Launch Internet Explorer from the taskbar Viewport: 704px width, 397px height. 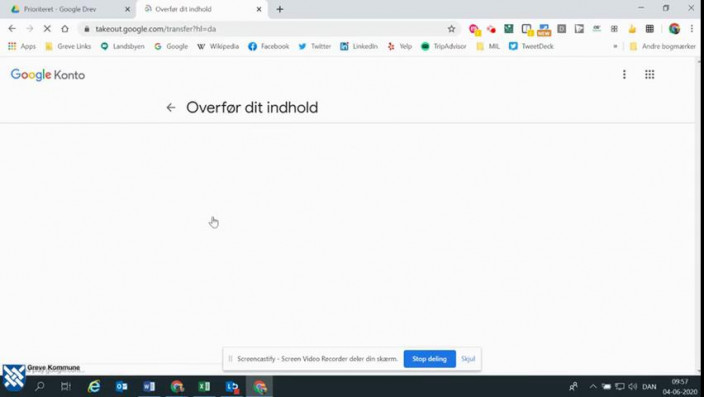tap(94, 386)
